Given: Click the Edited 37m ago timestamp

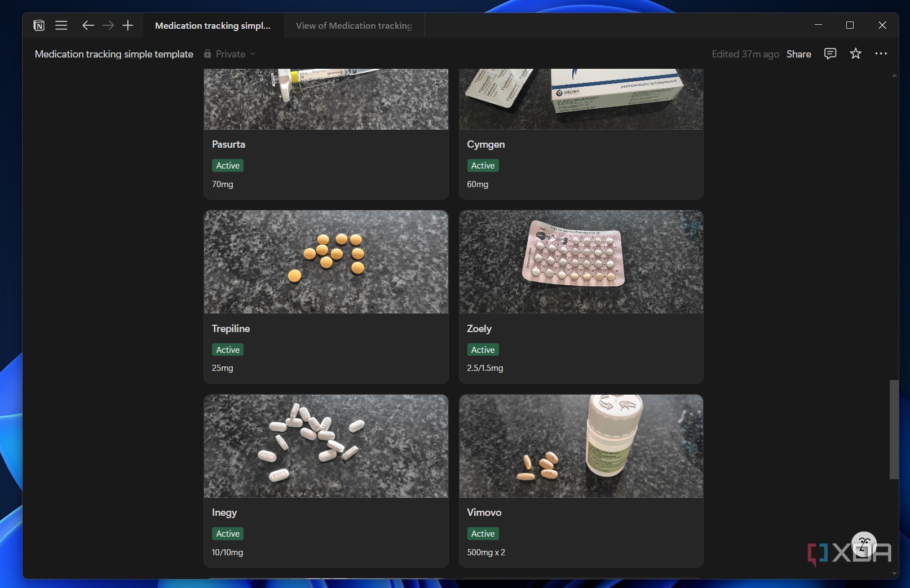Looking at the screenshot, I should click(x=745, y=54).
